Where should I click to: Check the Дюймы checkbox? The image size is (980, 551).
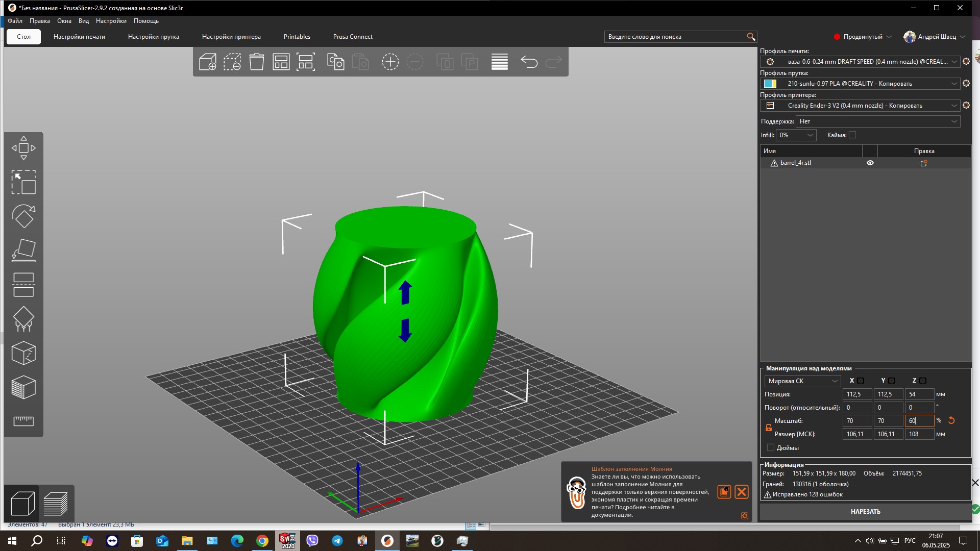[x=771, y=447]
